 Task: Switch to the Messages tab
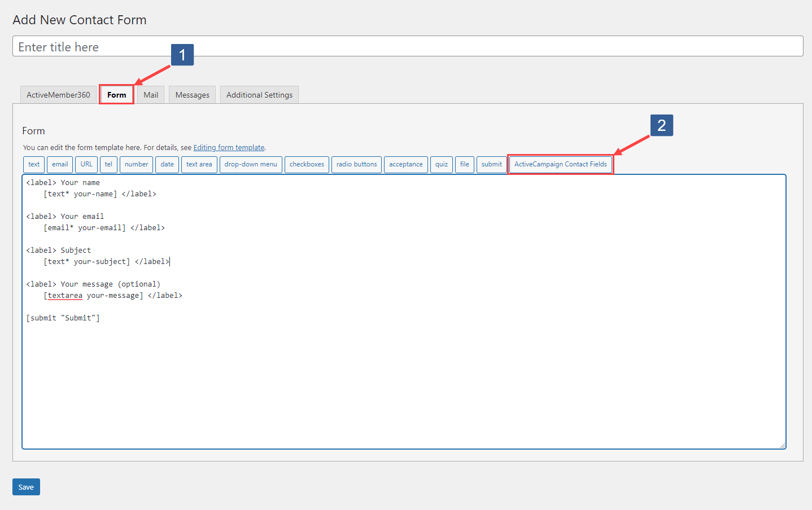click(x=192, y=94)
